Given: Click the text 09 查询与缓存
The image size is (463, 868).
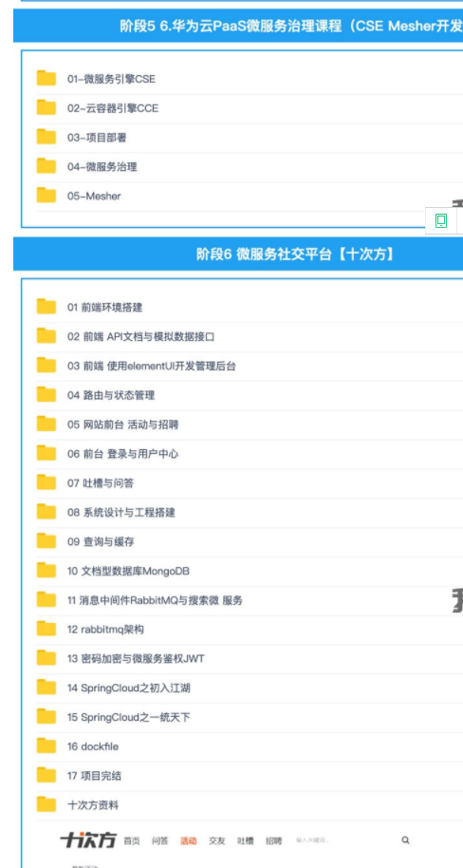Looking at the screenshot, I should [101, 542].
